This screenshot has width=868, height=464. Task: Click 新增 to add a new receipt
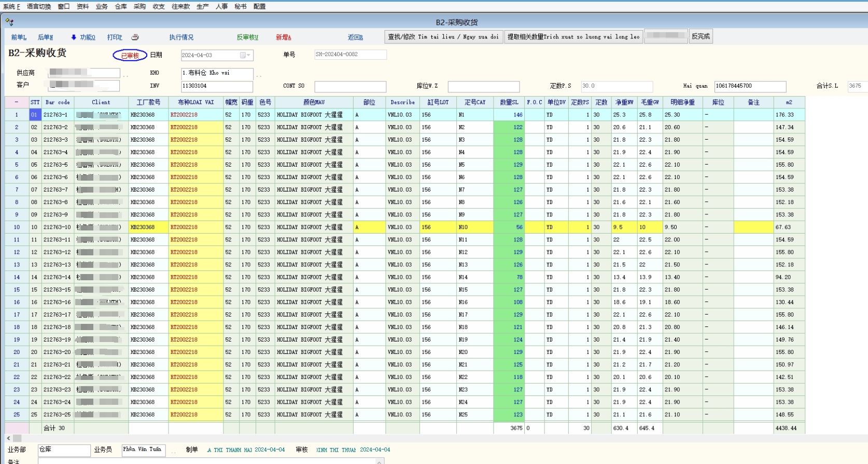283,37
